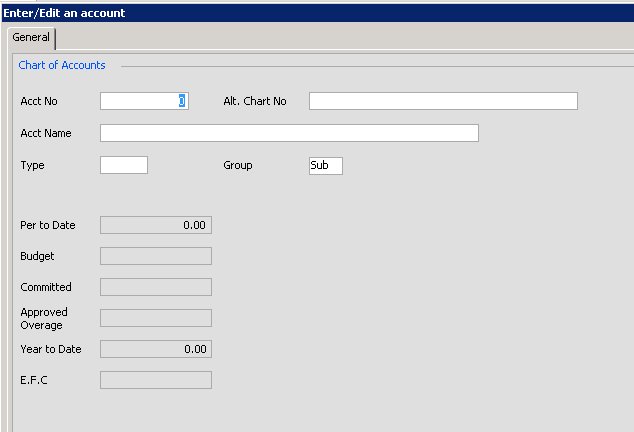Select the Acct Name text box
Screen dimensions: 634x432
tap(289, 133)
